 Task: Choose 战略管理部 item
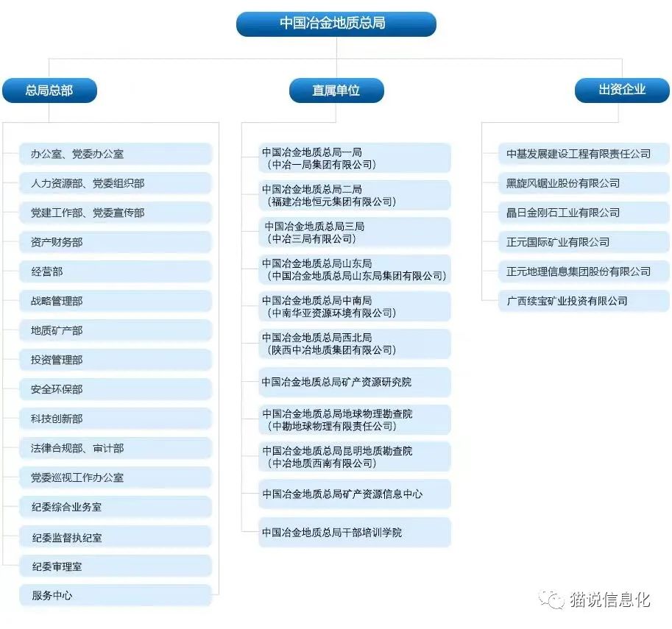click(x=116, y=301)
